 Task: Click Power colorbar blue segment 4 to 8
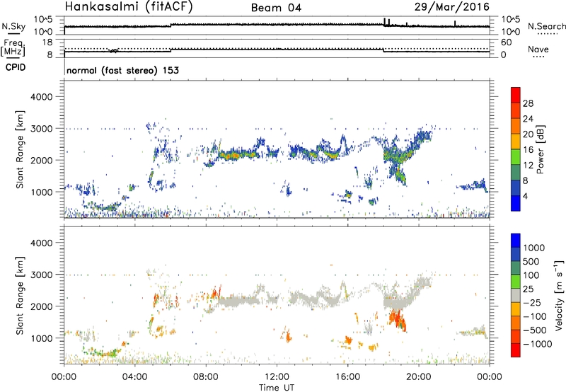point(516,188)
